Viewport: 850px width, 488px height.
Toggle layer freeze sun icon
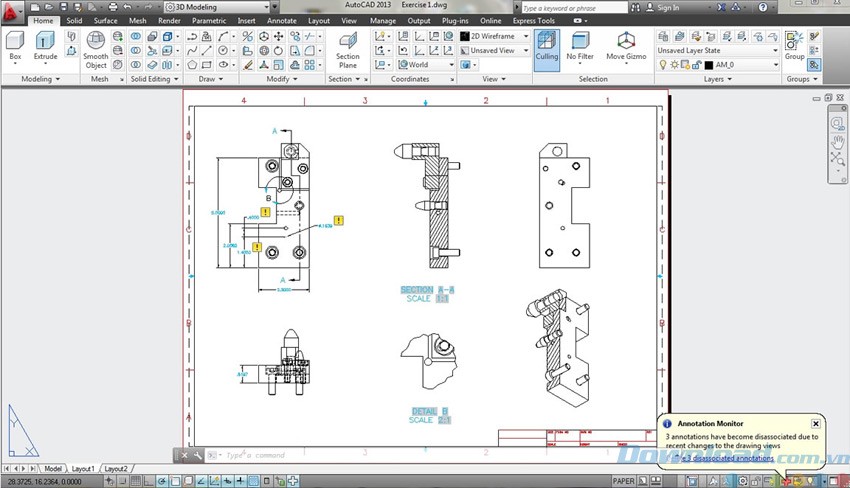[x=674, y=65]
